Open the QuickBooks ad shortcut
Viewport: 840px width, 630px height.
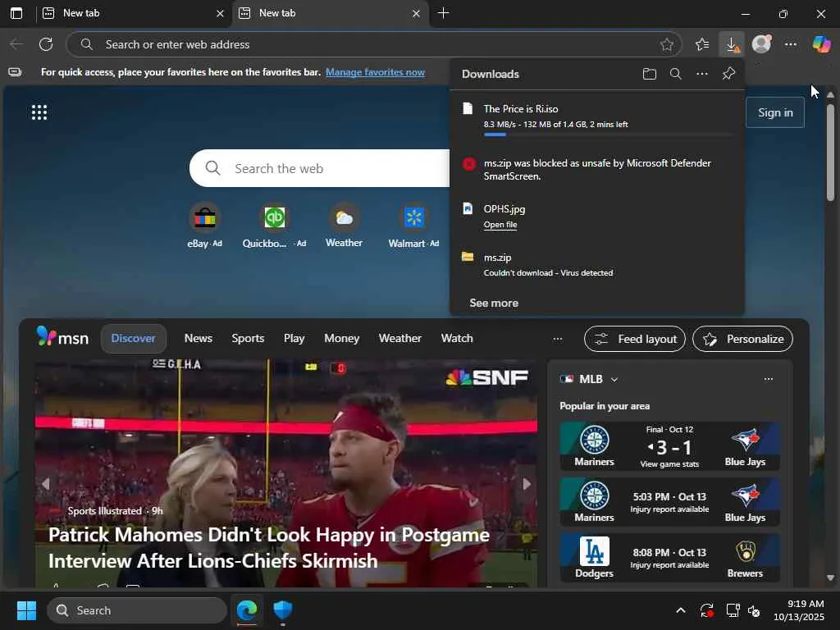(274, 226)
